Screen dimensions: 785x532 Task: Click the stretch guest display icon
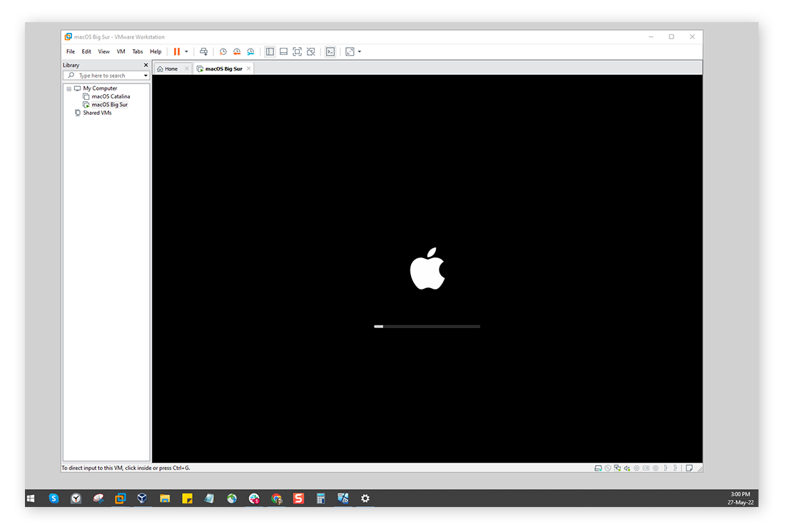350,51
